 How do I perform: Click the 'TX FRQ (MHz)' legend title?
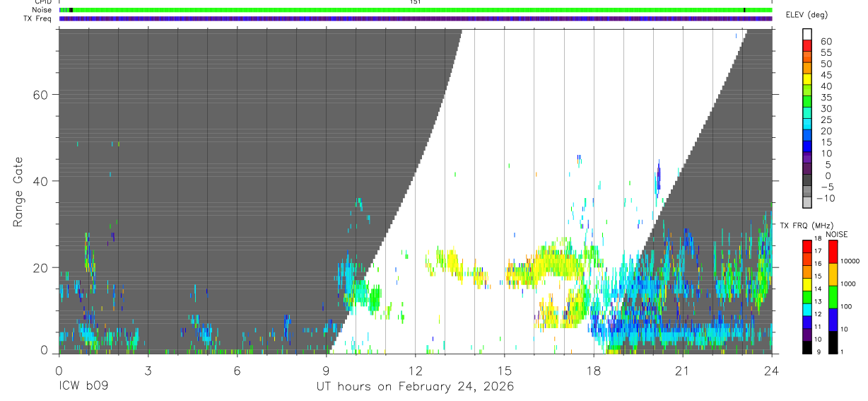pos(807,226)
